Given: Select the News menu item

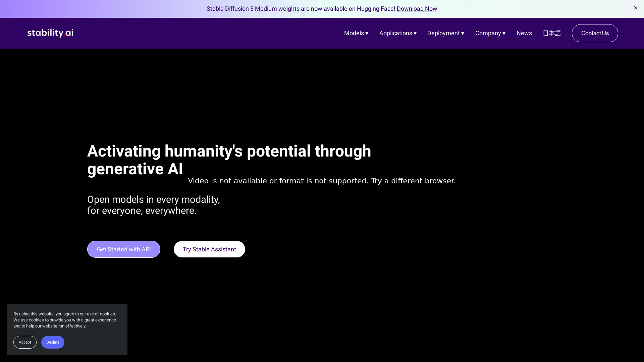Looking at the screenshot, I should (524, 33).
